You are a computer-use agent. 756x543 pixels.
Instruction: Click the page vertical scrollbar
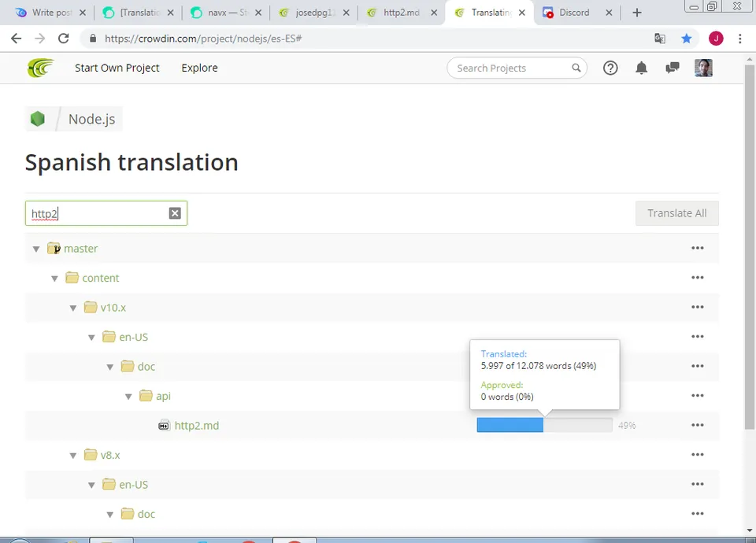(x=749, y=246)
